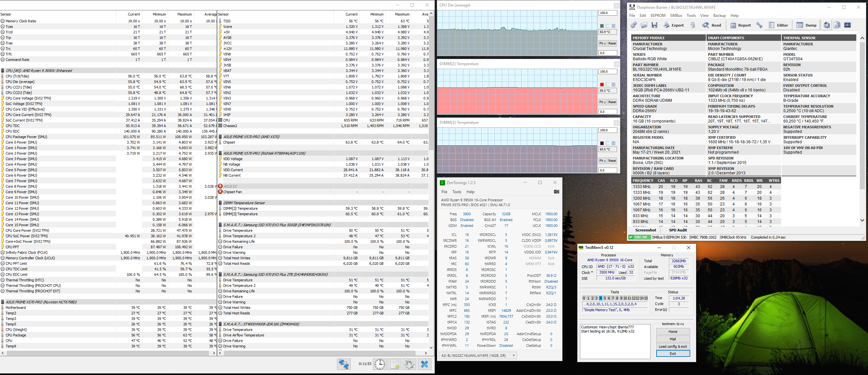Screen dimensions: 868x375
Task: Click the HWiNFO sensor settings gear icon
Action: click(x=409, y=364)
